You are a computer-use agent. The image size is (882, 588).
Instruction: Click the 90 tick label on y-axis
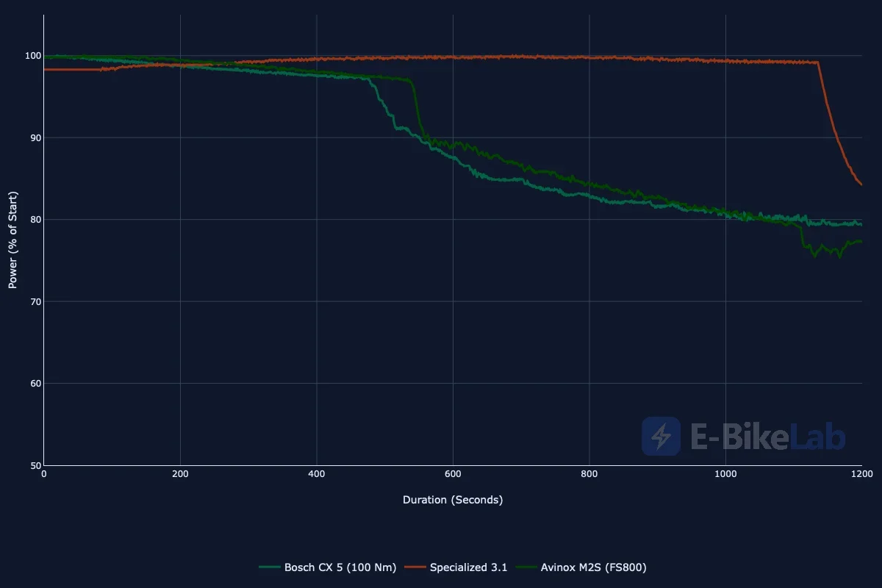point(35,137)
